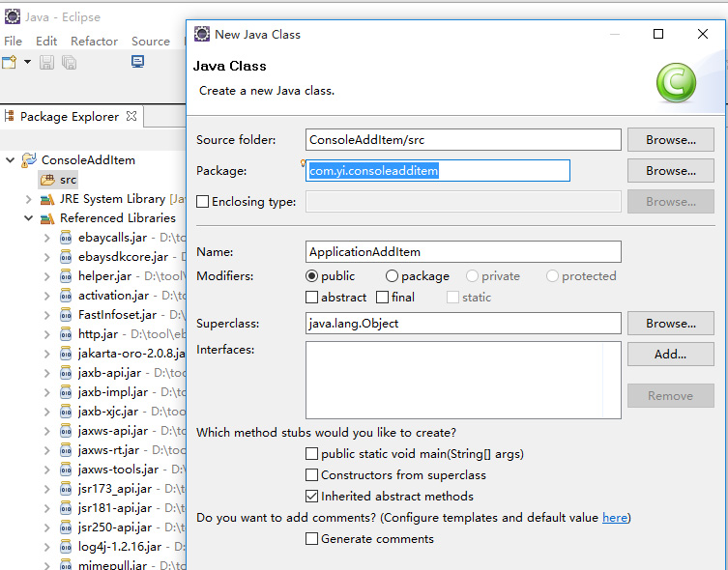The width and height of the screenshot is (728, 570).
Task: Collapse the ConsoleAddItem project tree
Action: click(x=10, y=160)
